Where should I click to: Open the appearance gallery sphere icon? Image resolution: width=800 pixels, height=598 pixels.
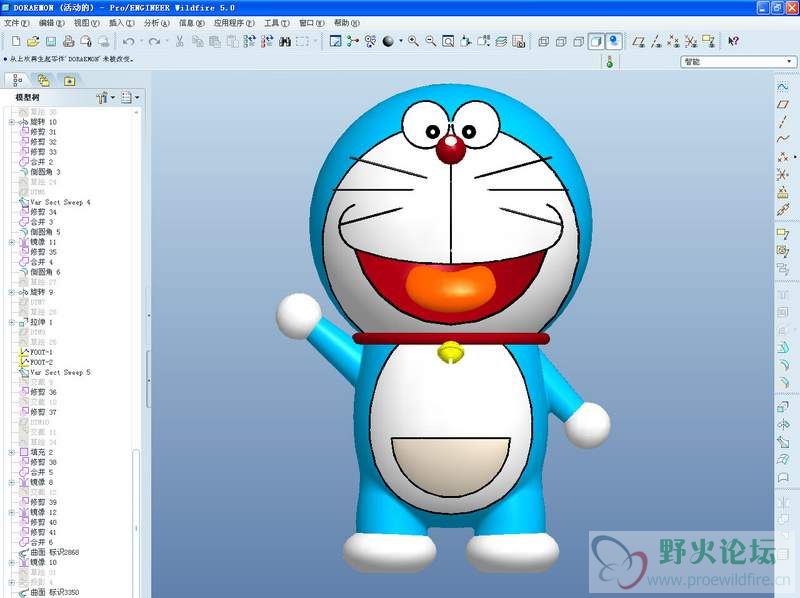[388, 41]
